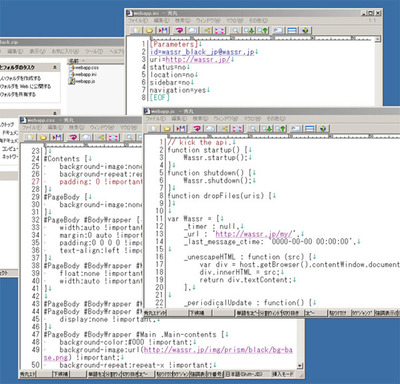Screen dimensions: 400x384
Task: Open ウィンドウ menu in webapp.js window
Action: [226, 119]
